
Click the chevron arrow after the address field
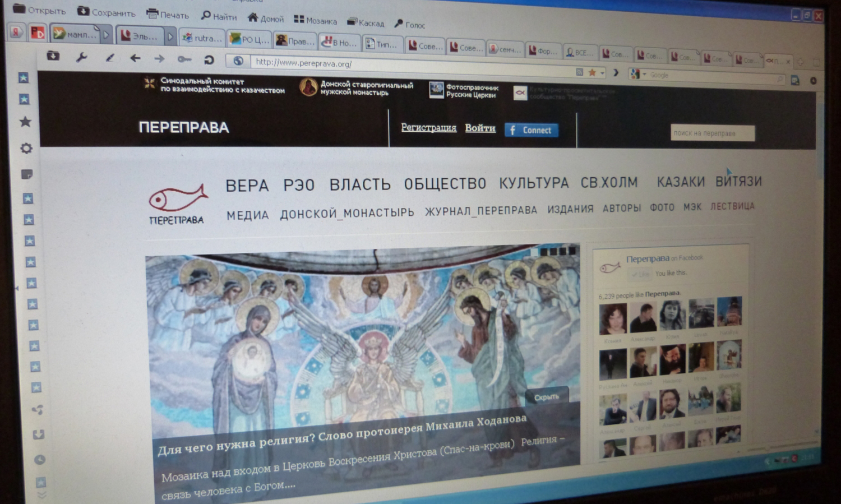(x=616, y=73)
